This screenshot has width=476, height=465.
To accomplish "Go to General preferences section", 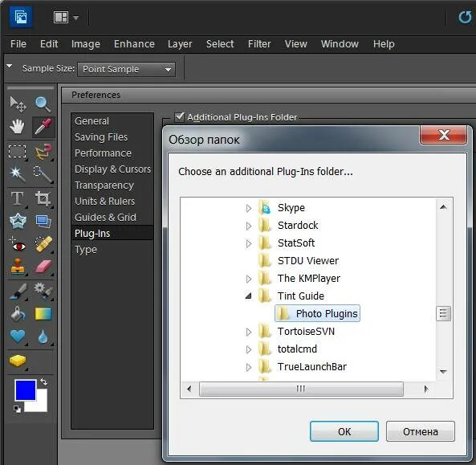I will click(x=92, y=121).
